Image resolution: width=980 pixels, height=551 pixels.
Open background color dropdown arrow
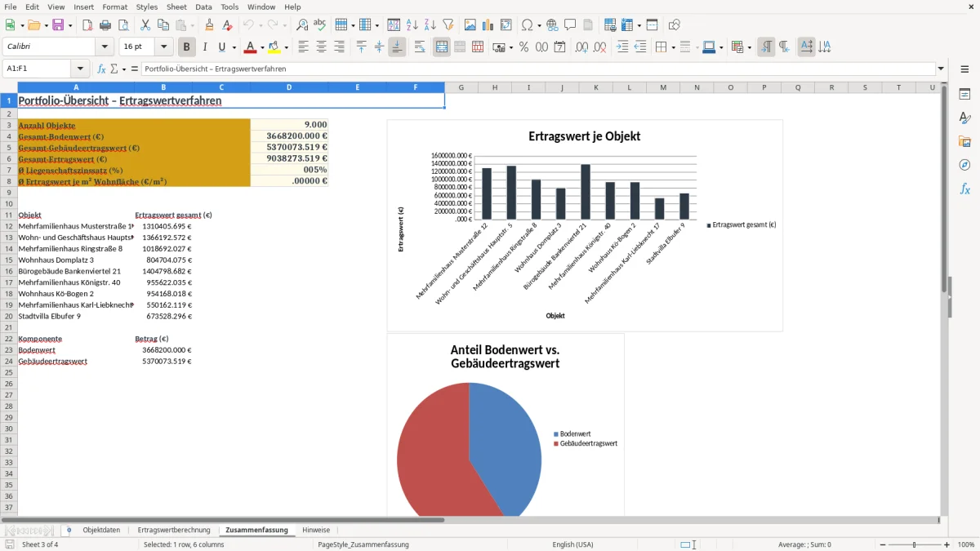pyautogui.click(x=285, y=47)
